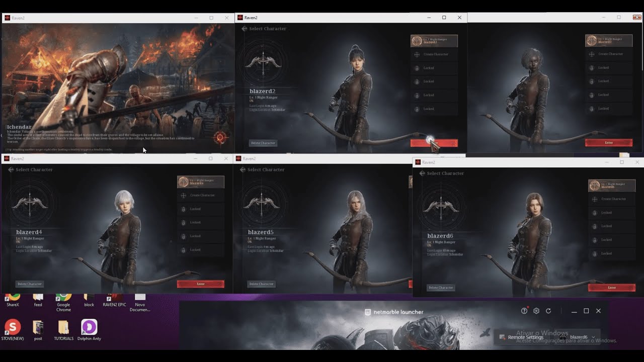644x362 pixels.
Task: Open the ShareX desktop shortcut
Action: coord(13,300)
